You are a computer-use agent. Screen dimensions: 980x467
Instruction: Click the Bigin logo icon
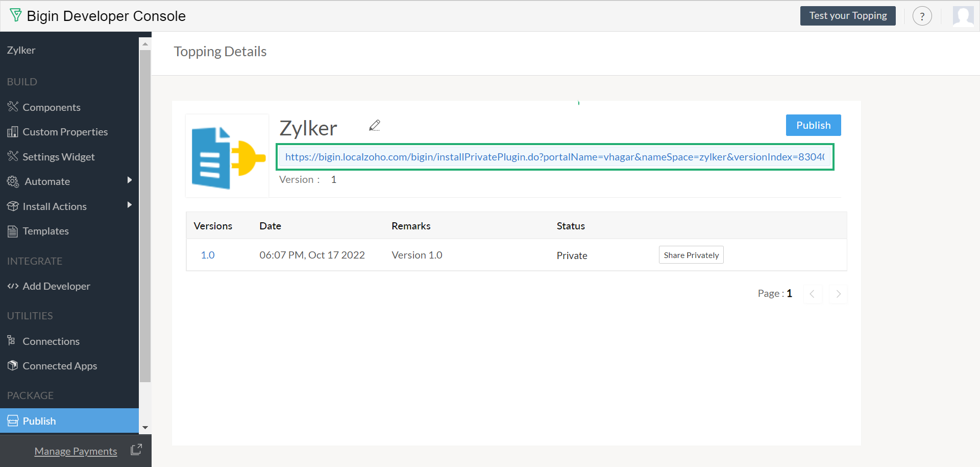coord(16,15)
